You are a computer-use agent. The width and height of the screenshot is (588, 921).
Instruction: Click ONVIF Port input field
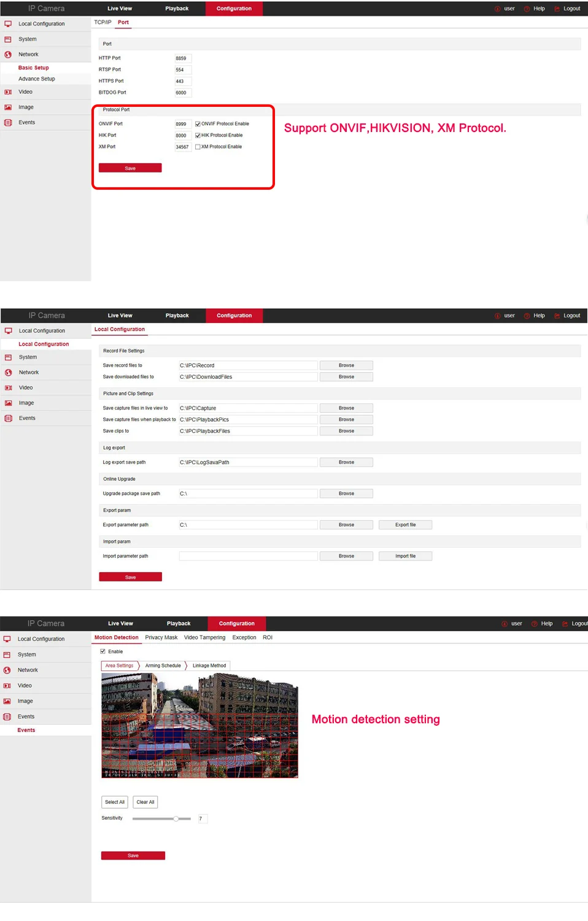tap(183, 124)
